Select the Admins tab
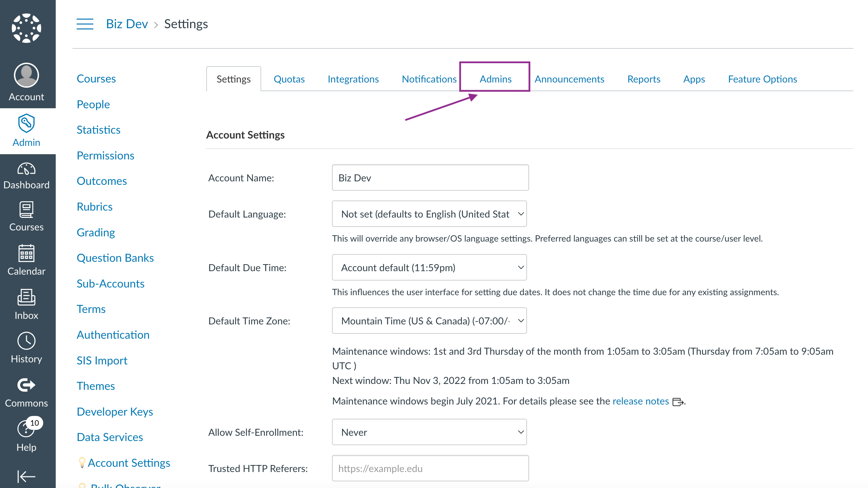 495,79
